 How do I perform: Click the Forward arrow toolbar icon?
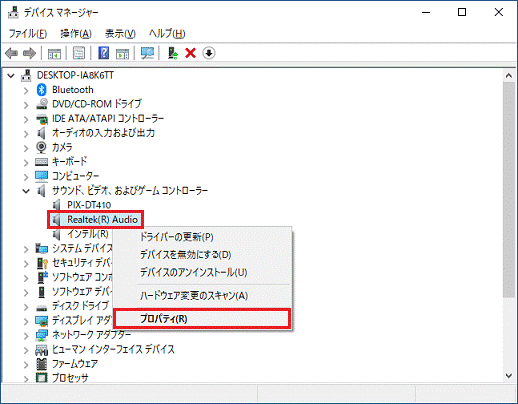pyautogui.click(x=29, y=53)
